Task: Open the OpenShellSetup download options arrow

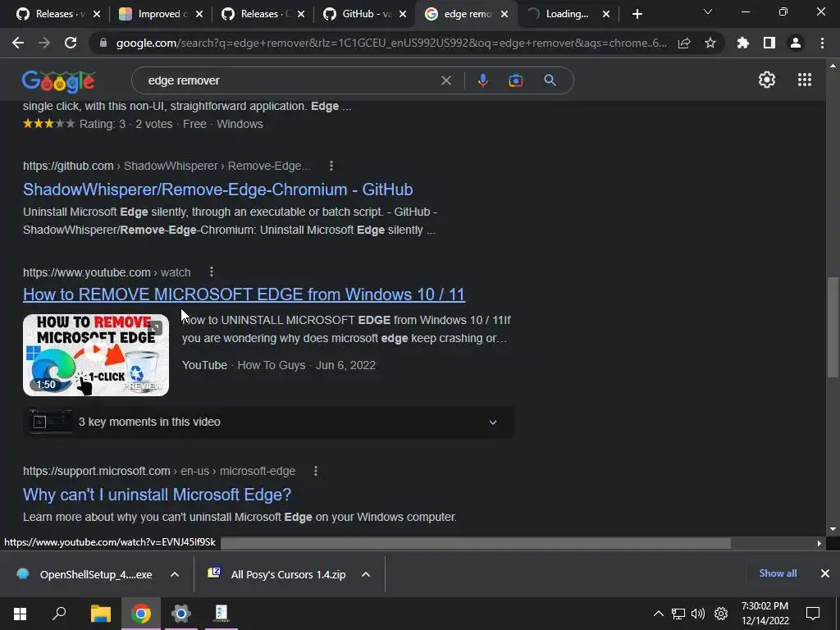Action: (175, 574)
